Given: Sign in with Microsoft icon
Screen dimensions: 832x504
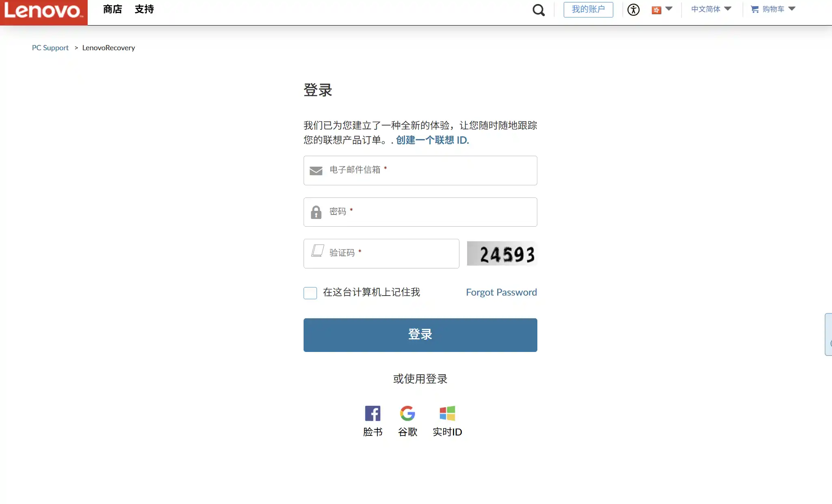Looking at the screenshot, I should 447,413.
